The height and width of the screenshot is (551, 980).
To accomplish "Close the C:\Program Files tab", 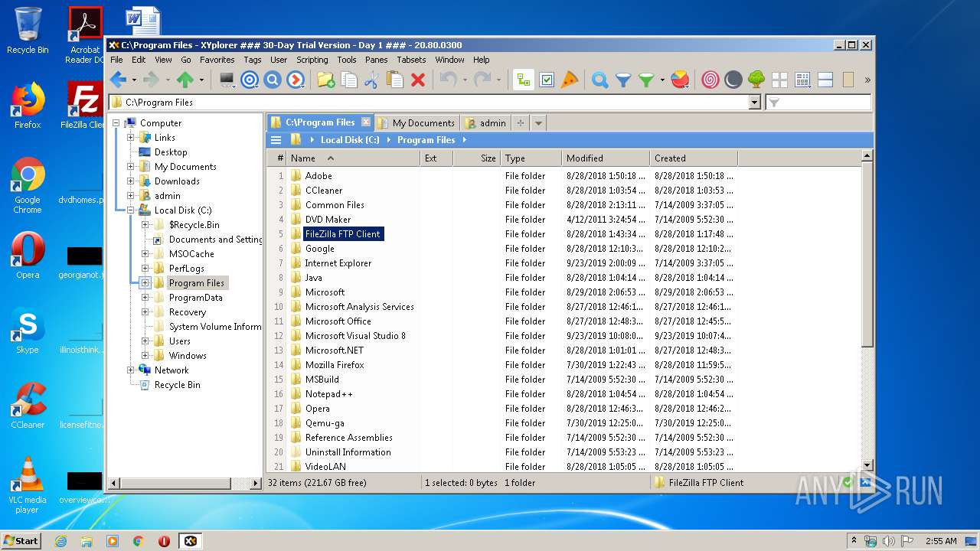I will pos(365,122).
